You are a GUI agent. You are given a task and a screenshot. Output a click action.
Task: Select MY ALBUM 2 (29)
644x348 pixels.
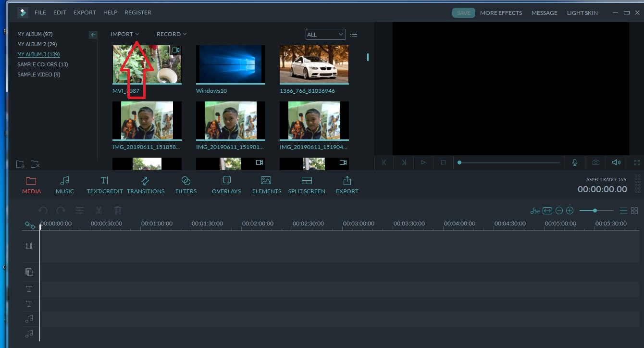click(x=37, y=44)
